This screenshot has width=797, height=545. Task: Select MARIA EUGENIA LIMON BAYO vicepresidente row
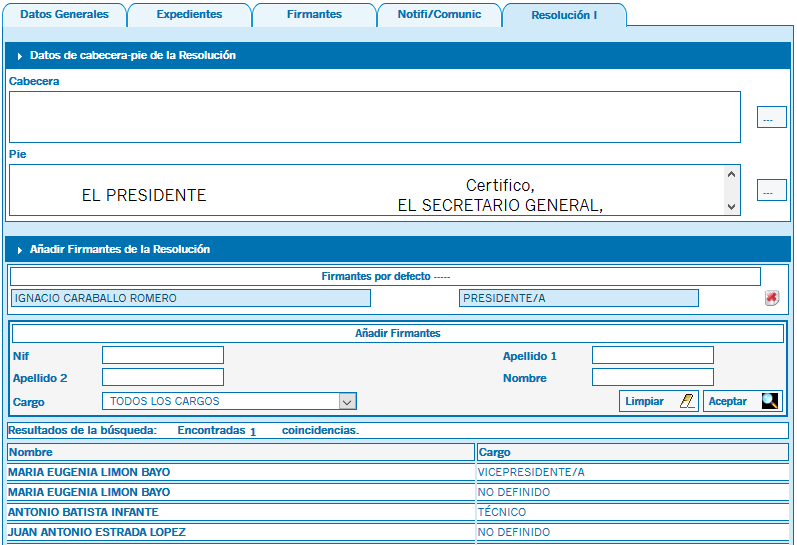pyautogui.click(x=398, y=472)
